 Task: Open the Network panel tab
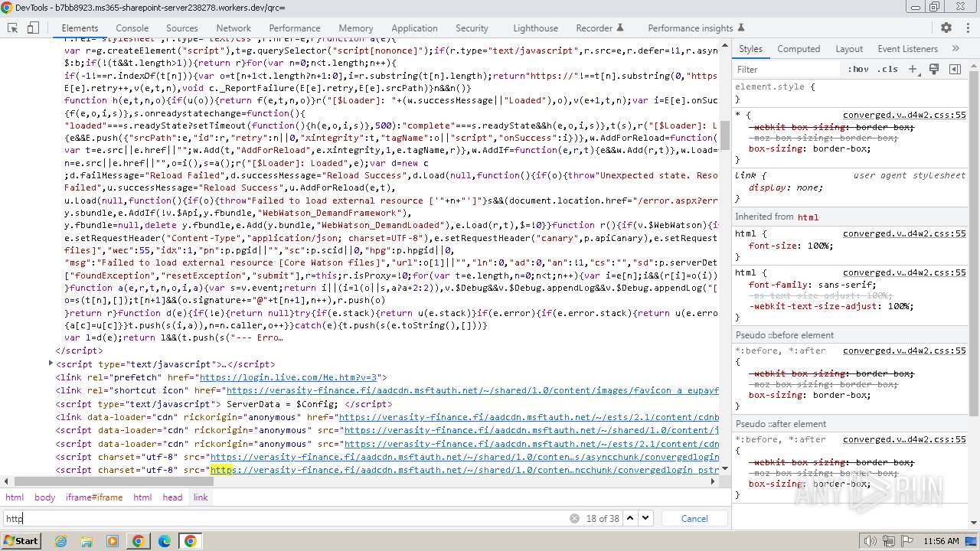coord(234,28)
